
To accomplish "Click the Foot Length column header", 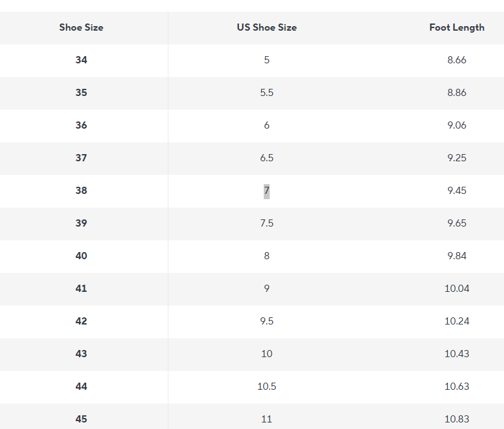I will pos(456,27).
